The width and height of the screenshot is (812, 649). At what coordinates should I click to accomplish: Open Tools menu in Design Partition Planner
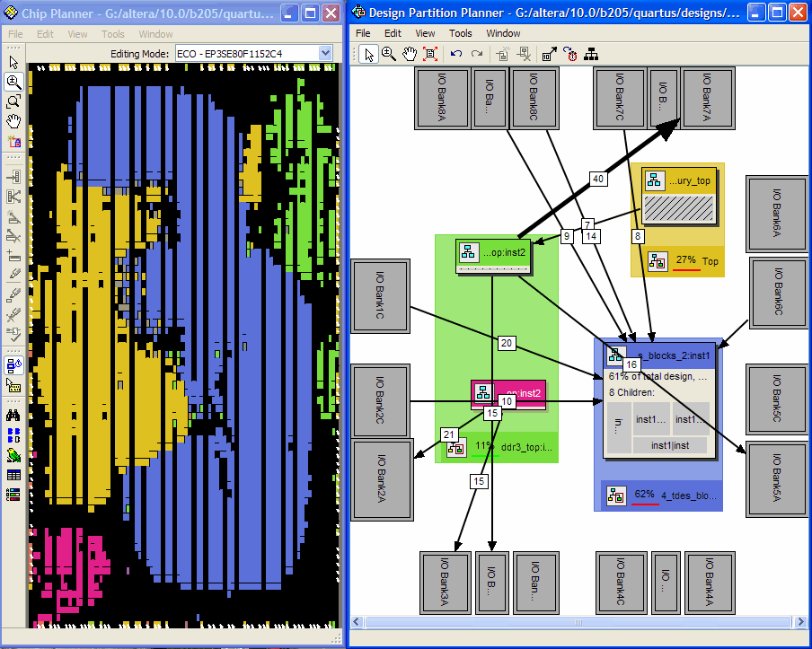461,33
